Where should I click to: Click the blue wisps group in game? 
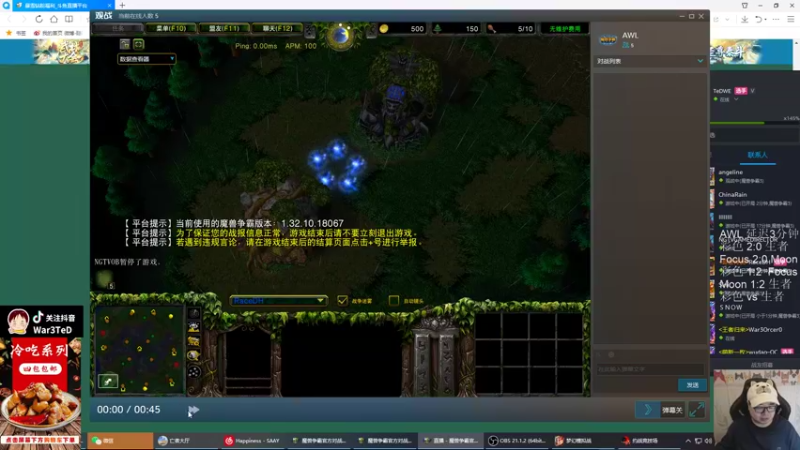pos(337,165)
